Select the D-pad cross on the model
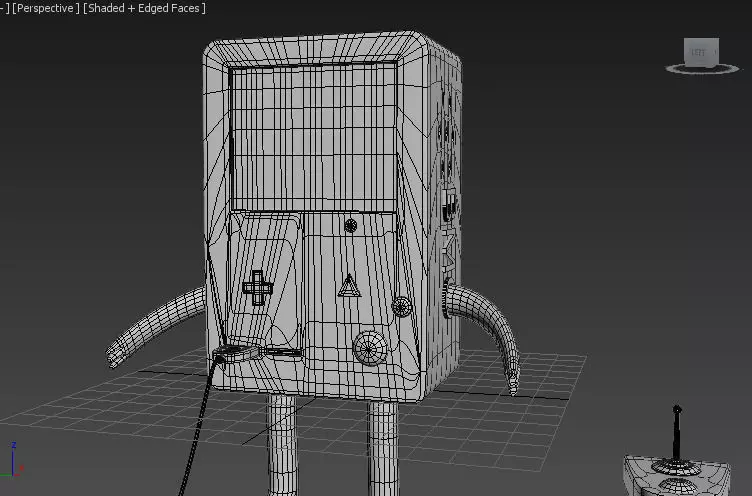Viewport: 752px width, 496px height. (258, 288)
